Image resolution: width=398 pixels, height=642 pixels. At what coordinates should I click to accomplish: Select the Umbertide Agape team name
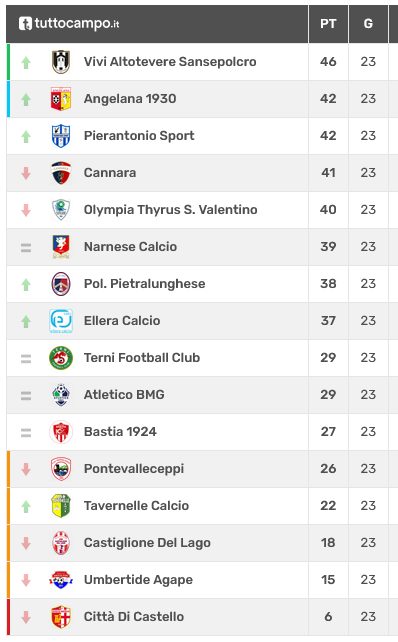pos(138,580)
